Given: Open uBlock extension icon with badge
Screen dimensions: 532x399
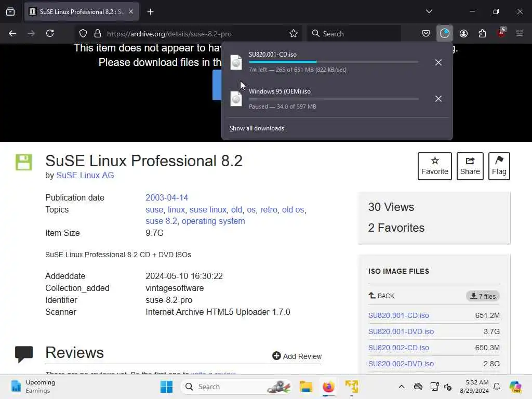Looking at the screenshot, I should tap(501, 33).
